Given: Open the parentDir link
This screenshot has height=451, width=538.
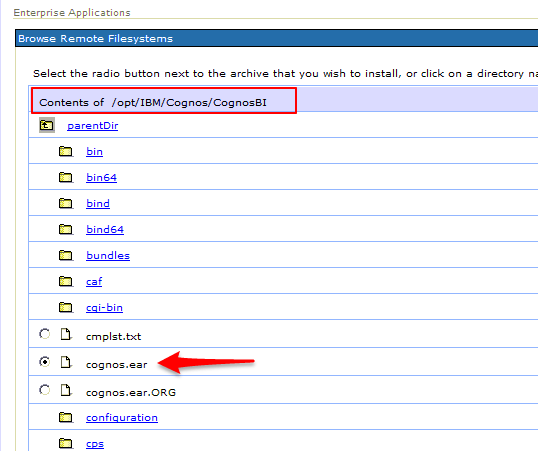Looking at the screenshot, I should pos(93,126).
